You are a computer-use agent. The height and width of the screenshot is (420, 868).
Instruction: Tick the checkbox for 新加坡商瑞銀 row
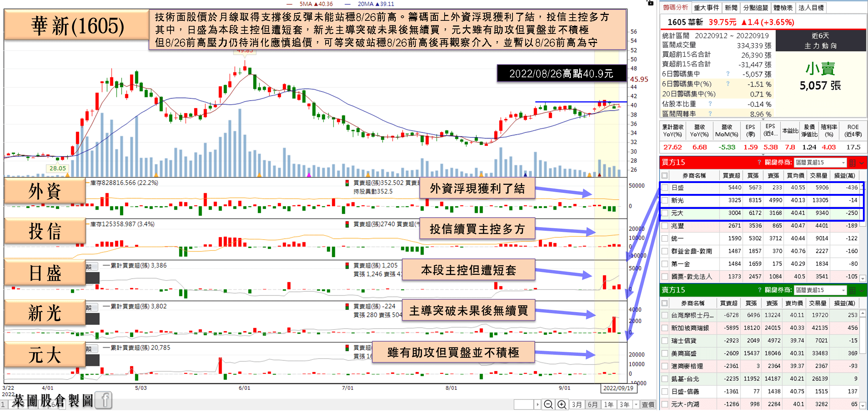coord(665,328)
